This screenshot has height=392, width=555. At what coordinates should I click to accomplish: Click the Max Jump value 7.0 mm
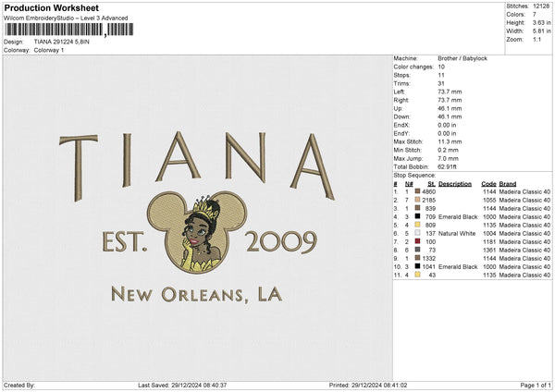coord(448,158)
